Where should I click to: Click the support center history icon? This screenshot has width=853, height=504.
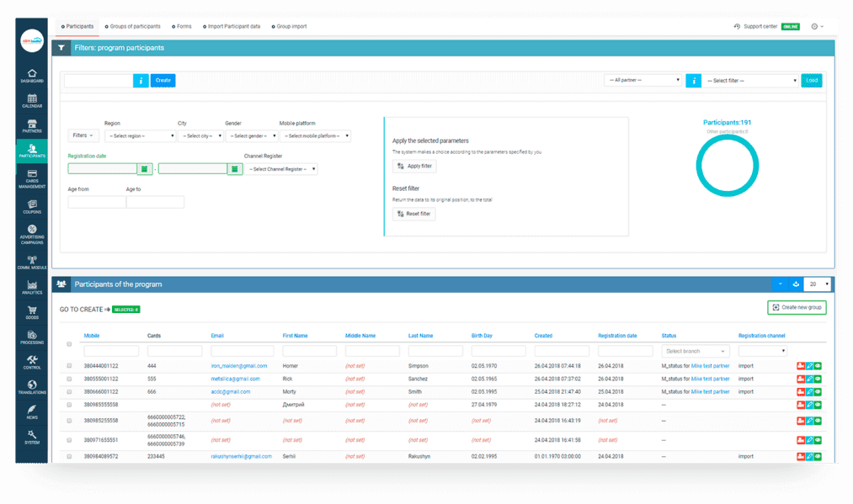pyautogui.click(x=737, y=26)
